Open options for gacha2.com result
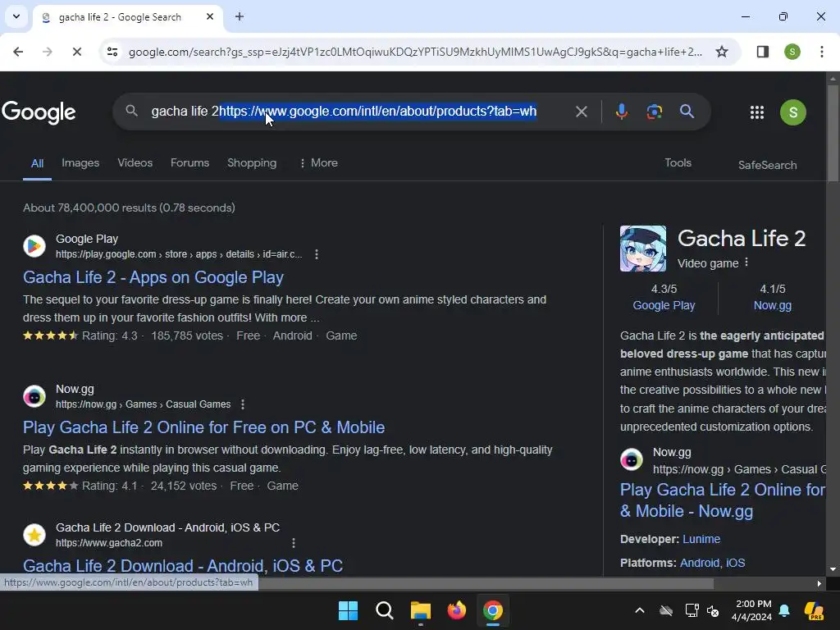The height and width of the screenshot is (630, 840). click(x=294, y=543)
